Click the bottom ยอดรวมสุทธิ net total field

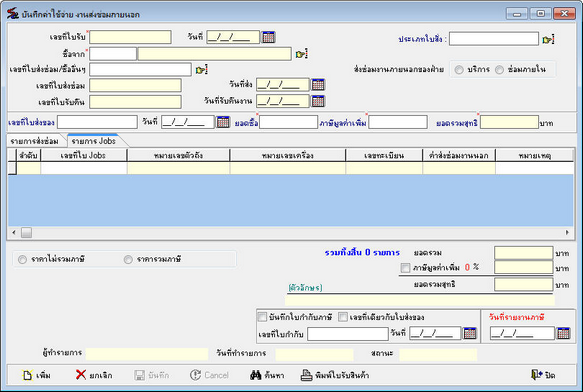click(524, 285)
